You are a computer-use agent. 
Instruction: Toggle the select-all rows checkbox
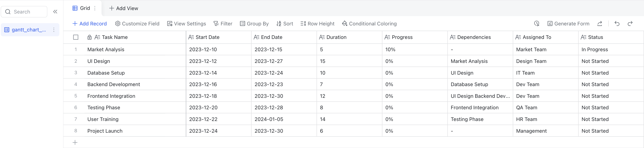[x=76, y=37]
